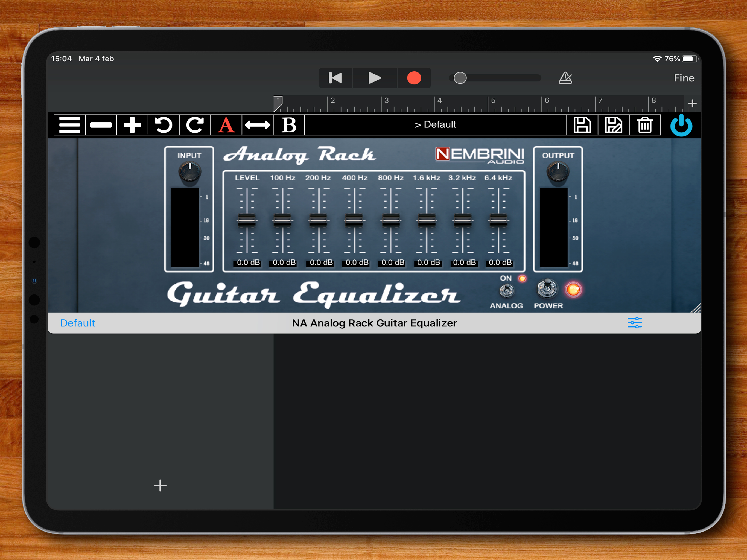This screenshot has width=747, height=560.
Task: Click the A/B copy double-arrow icon
Action: (x=257, y=125)
